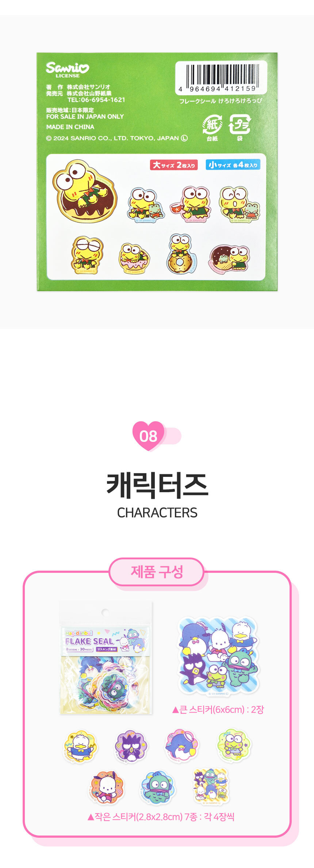This screenshot has height=868, width=314.
Task: Click the barcode on the green package
Action: 222,78
